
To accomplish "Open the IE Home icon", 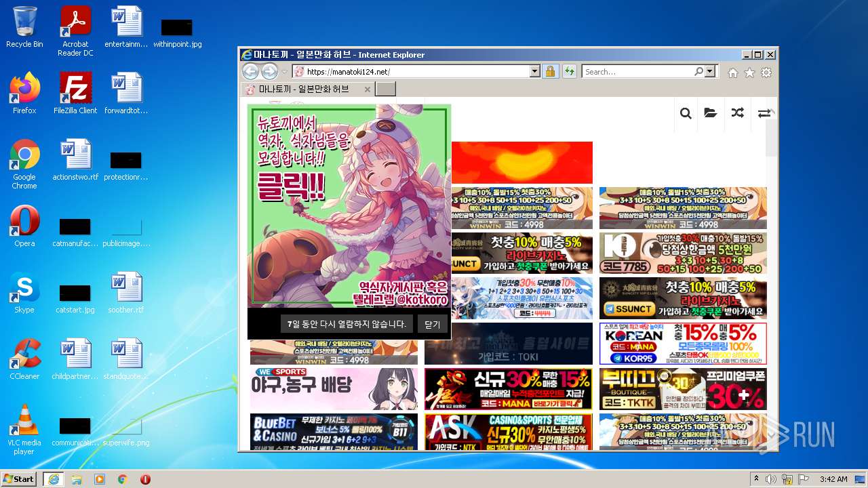I will (733, 73).
